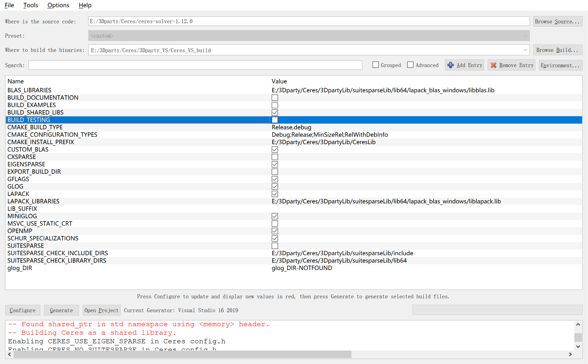This screenshot has width=588, height=364.
Task: Click the log scroll-up arrow
Action: (x=578, y=325)
